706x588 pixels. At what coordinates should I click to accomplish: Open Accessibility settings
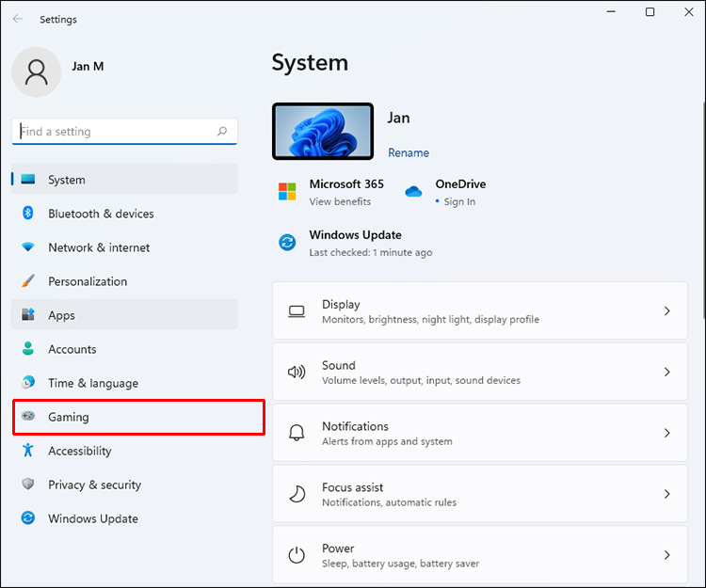click(124, 451)
